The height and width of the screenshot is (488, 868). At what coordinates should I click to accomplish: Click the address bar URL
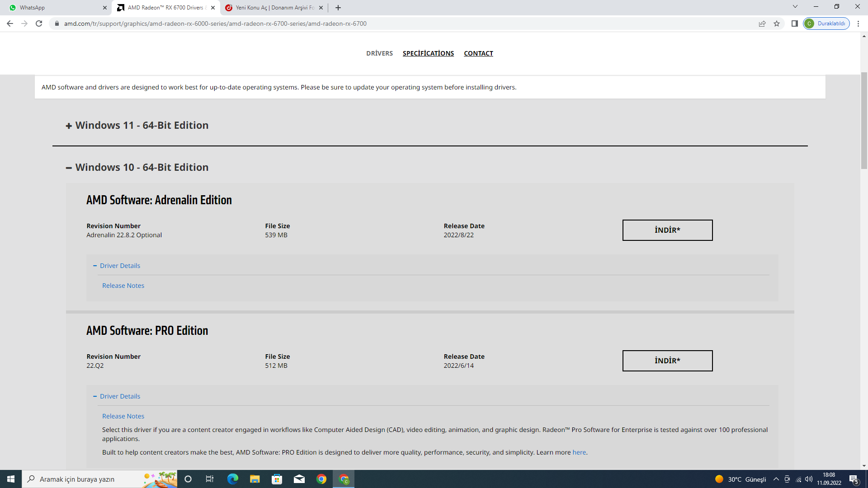(x=215, y=23)
